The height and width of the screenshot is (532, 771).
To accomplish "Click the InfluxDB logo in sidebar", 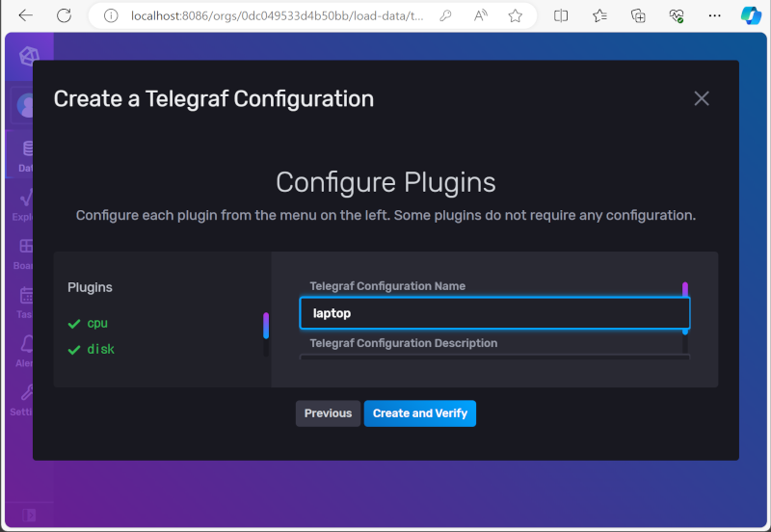I will [x=27, y=55].
